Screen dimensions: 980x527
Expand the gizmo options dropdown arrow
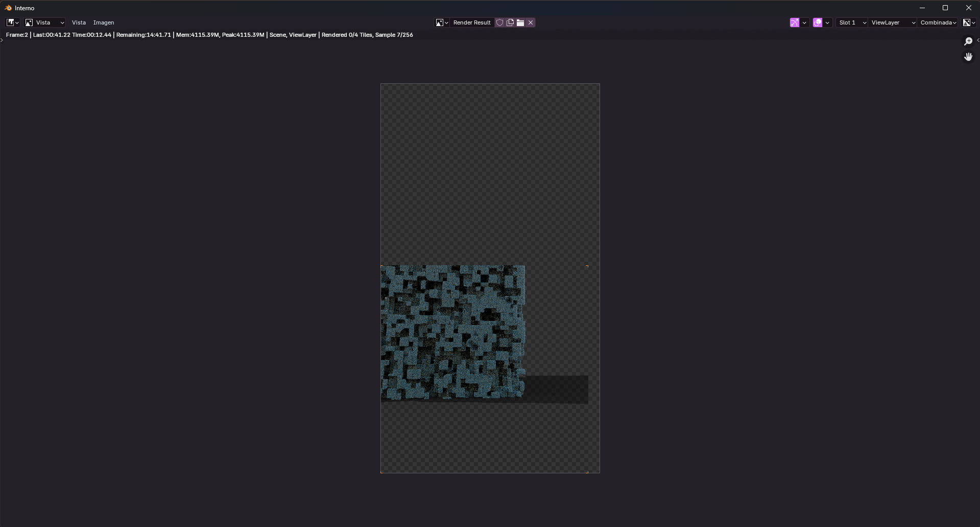coord(804,22)
